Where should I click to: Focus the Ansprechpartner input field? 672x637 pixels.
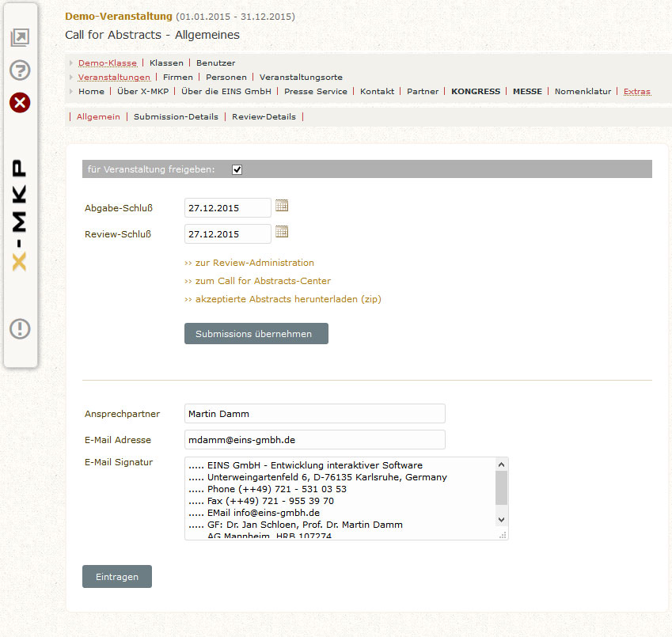pos(314,413)
